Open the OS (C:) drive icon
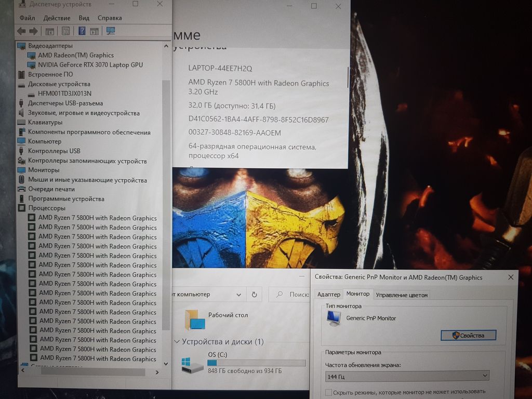 click(192, 365)
